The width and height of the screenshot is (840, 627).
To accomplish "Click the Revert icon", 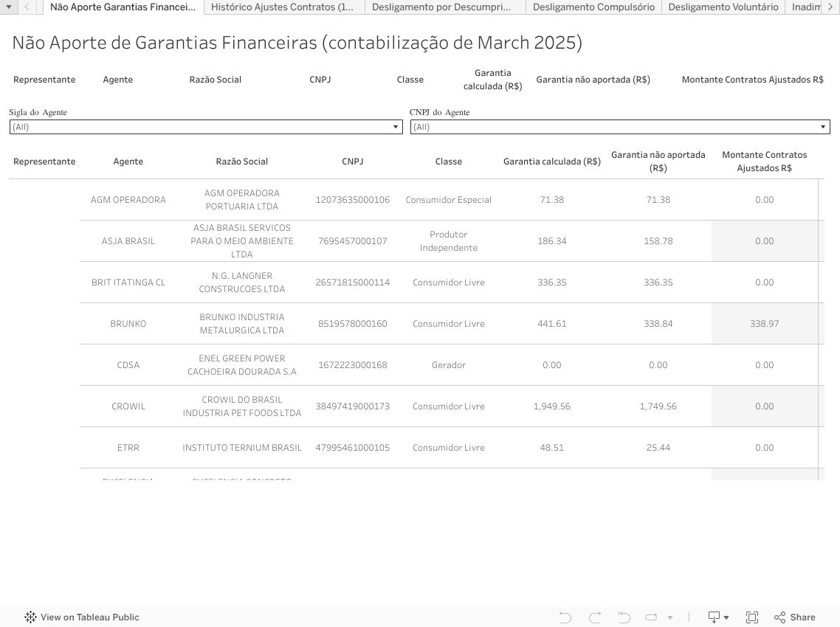I will 623,617.
